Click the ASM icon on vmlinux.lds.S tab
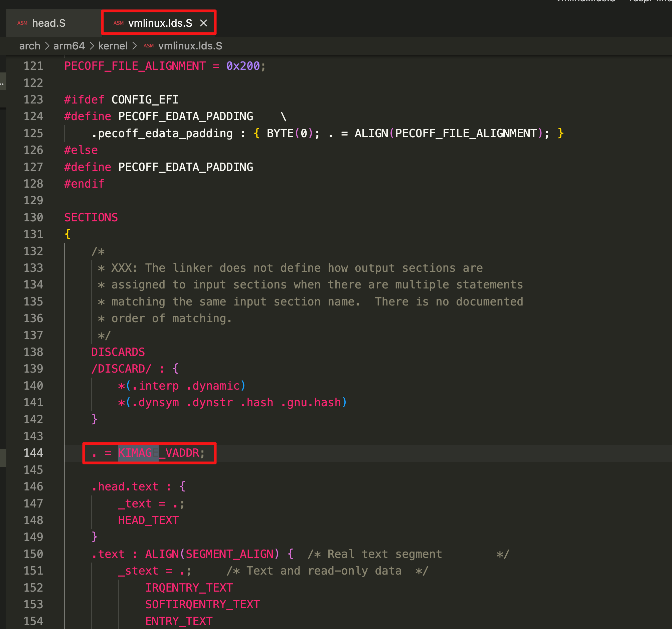Screen dimensions: 672x629 click(118, 23)
